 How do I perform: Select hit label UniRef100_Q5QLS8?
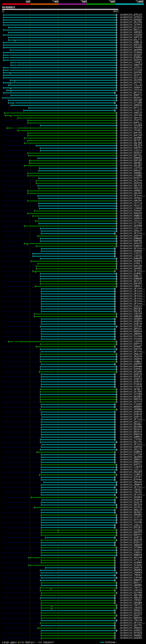pyautogui.click(x=131, y=354)
